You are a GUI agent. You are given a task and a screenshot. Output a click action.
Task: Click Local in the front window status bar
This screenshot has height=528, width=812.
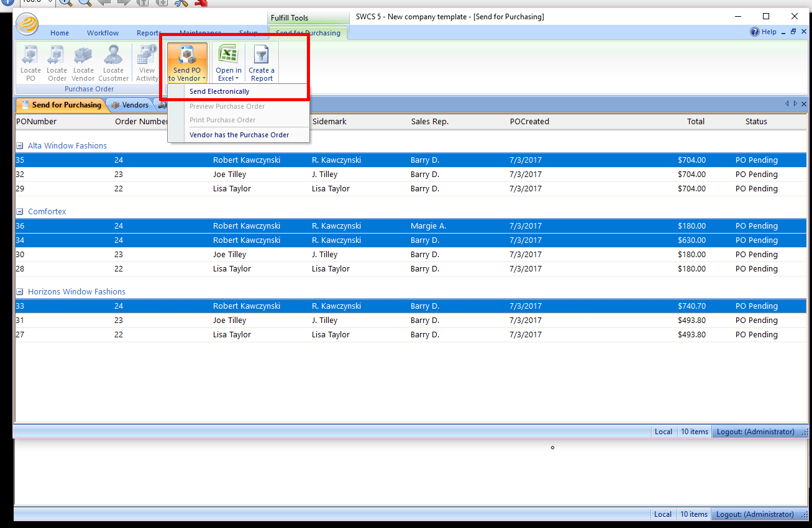[664, 432]
